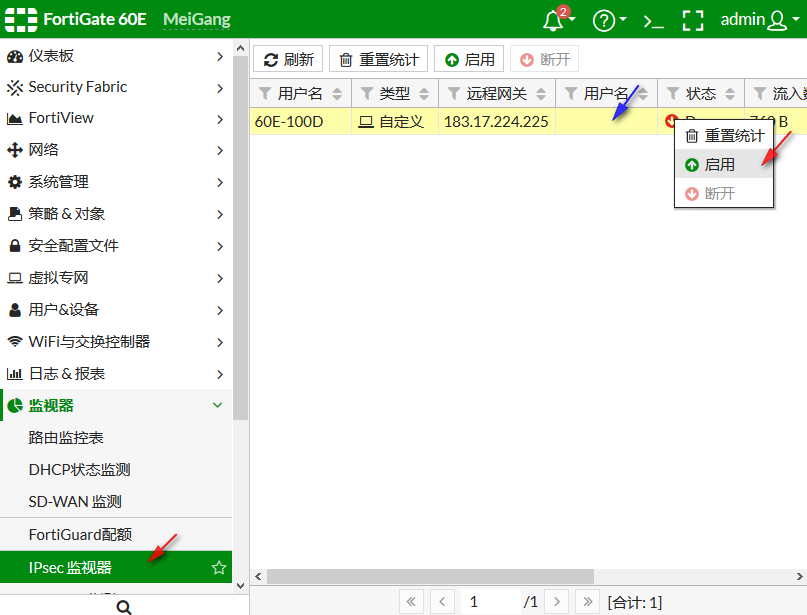
Task: Launch the CLI console icon
Action: 654,21
